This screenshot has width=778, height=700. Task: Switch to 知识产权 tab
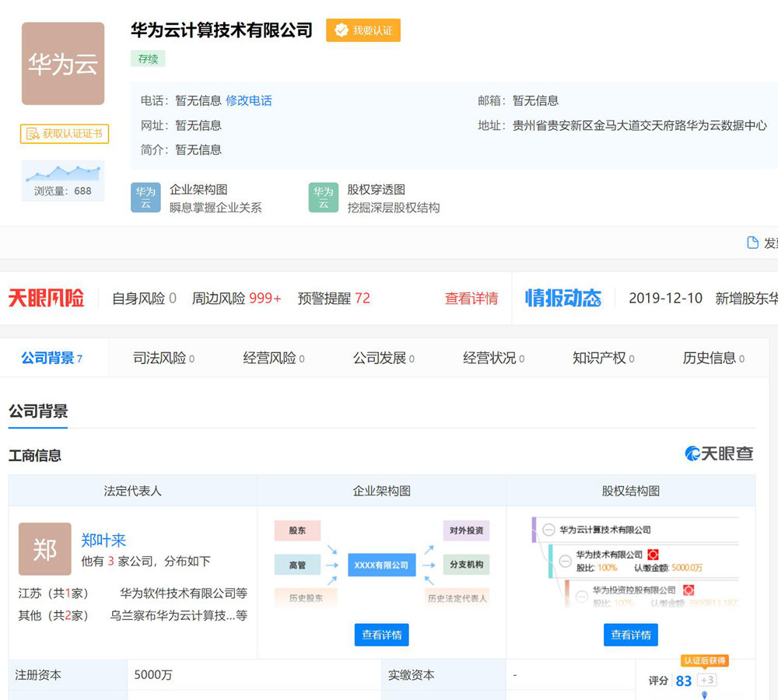click(x=604, y=358)
